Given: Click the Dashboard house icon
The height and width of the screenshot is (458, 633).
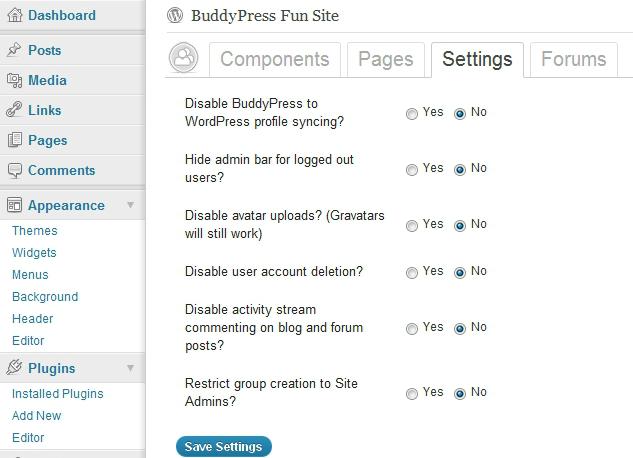Looking at the screenshot, I should click(x=15, y=15).
